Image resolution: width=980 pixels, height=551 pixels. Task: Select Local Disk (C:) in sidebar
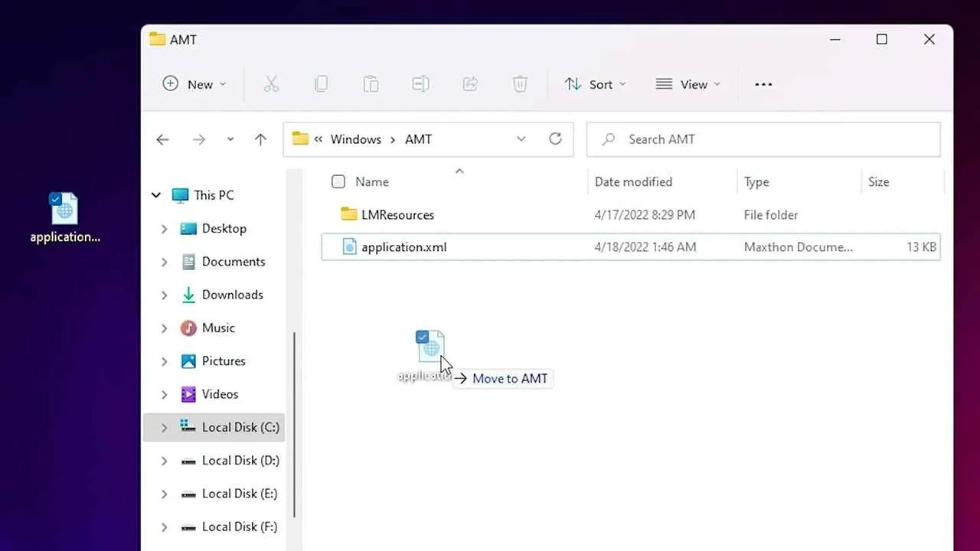pyautogui.click(x=214, y=427)
